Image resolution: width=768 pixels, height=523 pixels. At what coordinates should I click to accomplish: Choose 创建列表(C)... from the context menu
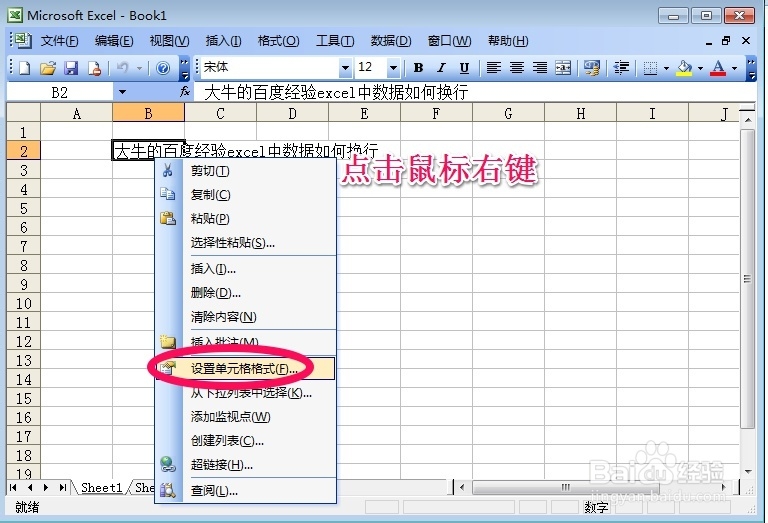click(x=245, y=441)
